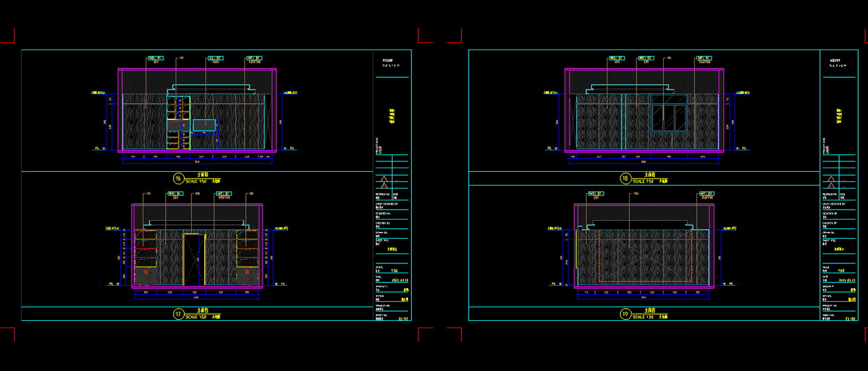Click the revision triangle symbols in the EL-08 title block
The image size is (868, 371).
tap(831, 181)
